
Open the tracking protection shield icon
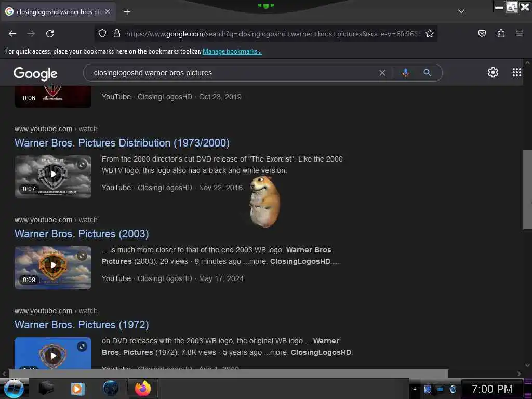coord(102,34)
